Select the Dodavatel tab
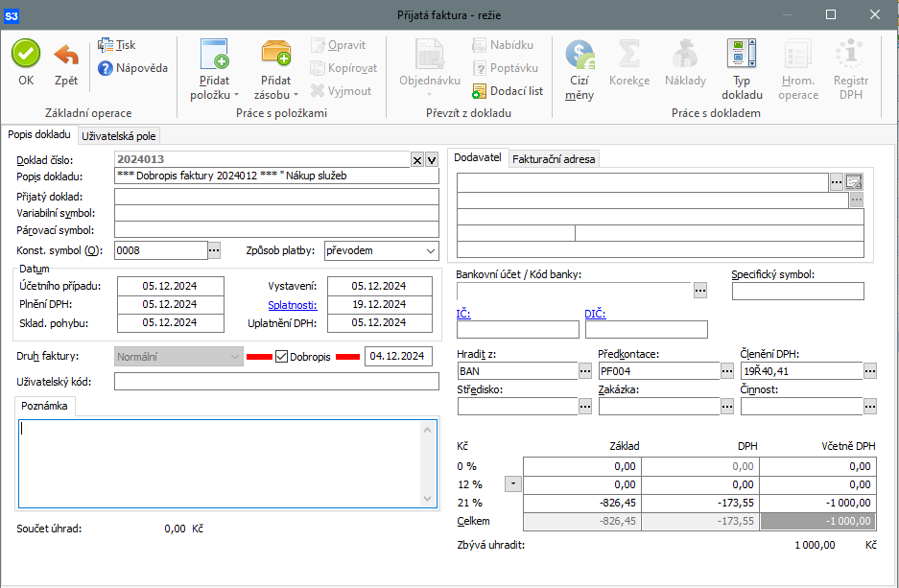The width and height of the screenshot is (899, 588). click(x=478, y=157)
